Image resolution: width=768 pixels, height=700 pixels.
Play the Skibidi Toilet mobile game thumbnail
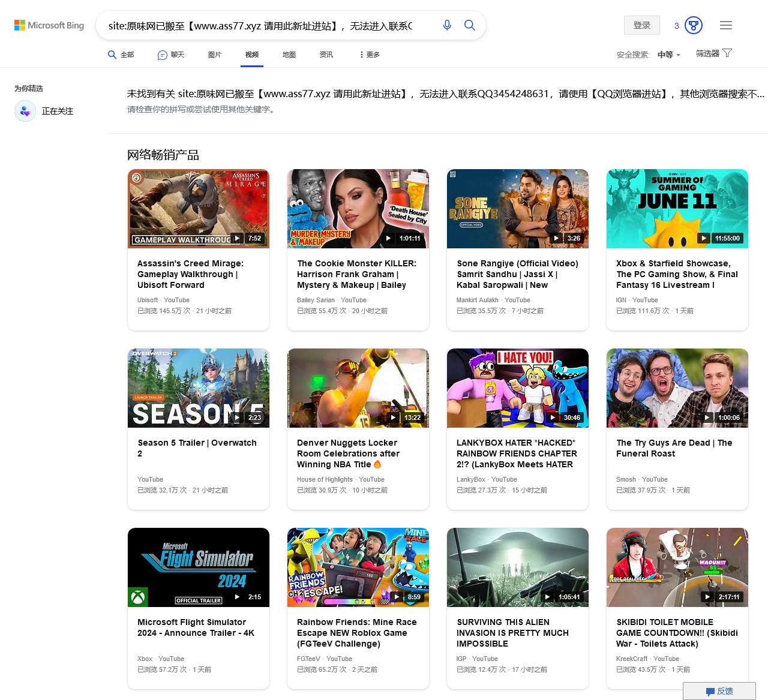[x=677, y=567]
